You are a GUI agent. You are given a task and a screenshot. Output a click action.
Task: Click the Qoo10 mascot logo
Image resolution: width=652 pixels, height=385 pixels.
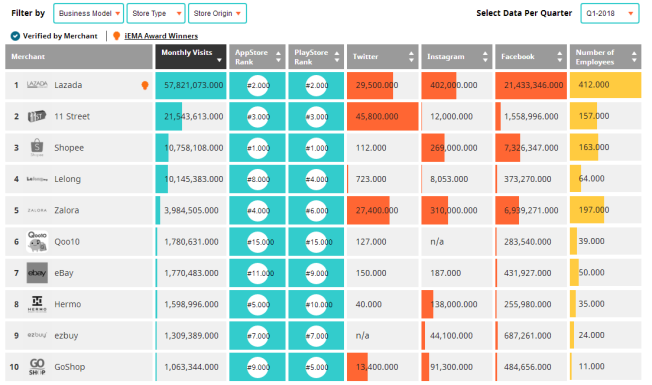(x=37, y=242)
